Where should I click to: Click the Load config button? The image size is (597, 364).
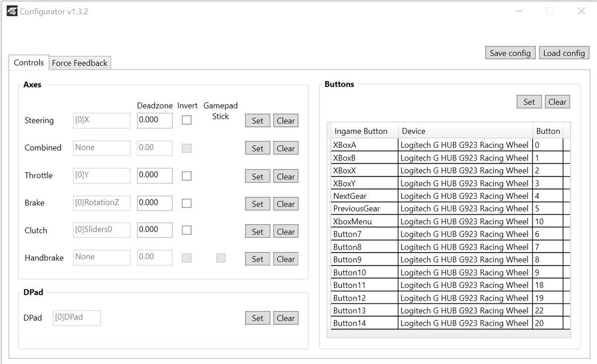tap(564, 53)
